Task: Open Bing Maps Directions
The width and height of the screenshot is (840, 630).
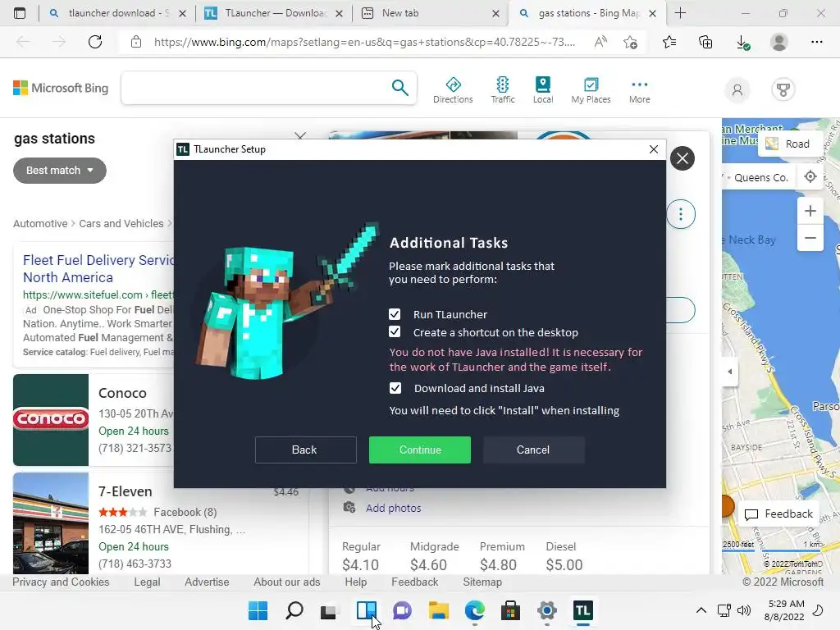Action: (x=453, y=90)
